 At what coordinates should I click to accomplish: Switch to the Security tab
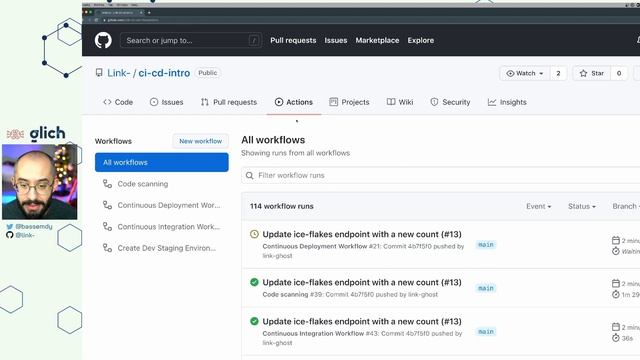tap(450, 102)
